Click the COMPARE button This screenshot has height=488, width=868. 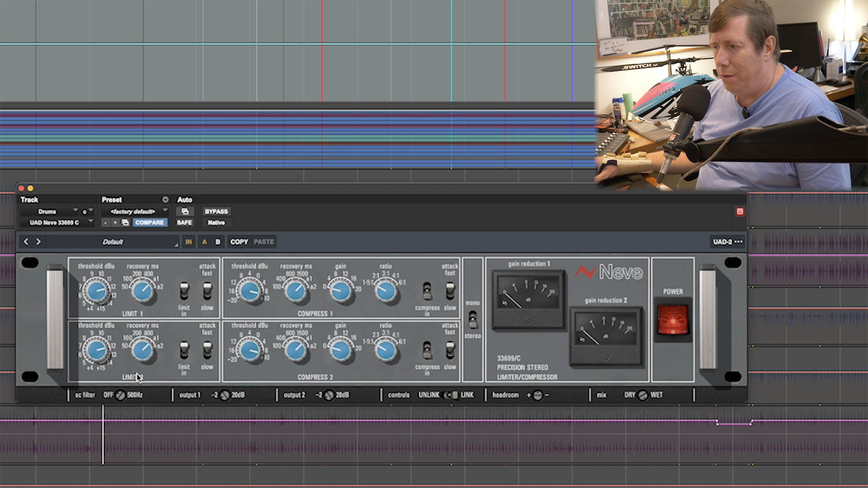tap(149, 222)
